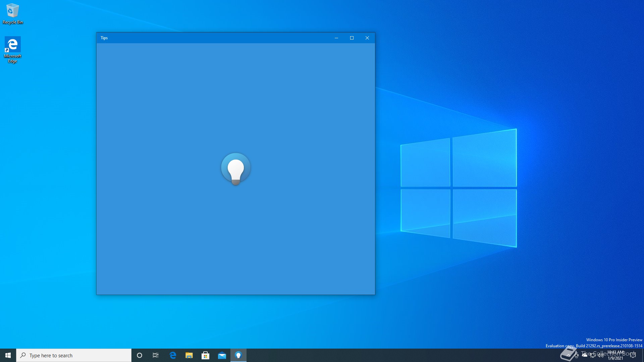This screenshot has width=644, height=362.
Task: Open the Mail app from the taskbar
Action: click(x=222, y=355)
